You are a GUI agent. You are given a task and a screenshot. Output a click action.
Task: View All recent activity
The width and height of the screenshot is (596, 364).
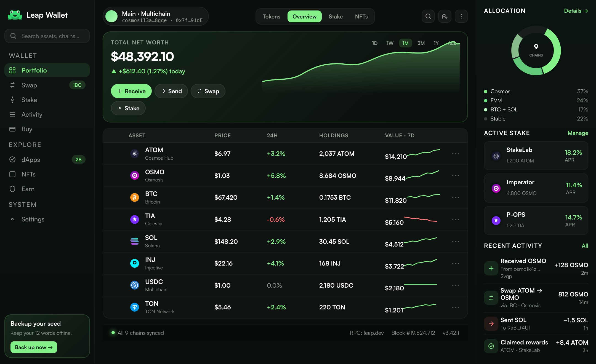pyautogui.click(x=585, y=246)
